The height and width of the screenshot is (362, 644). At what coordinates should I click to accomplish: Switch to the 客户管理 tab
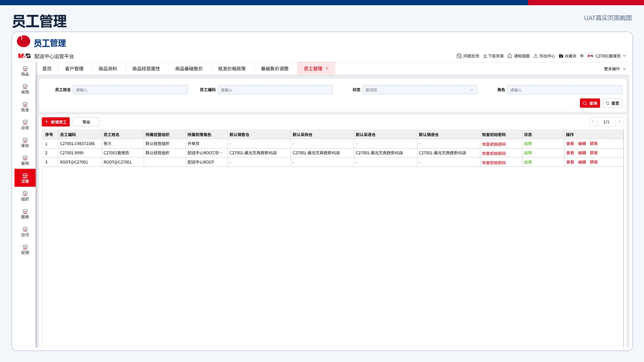coord(74,69)
